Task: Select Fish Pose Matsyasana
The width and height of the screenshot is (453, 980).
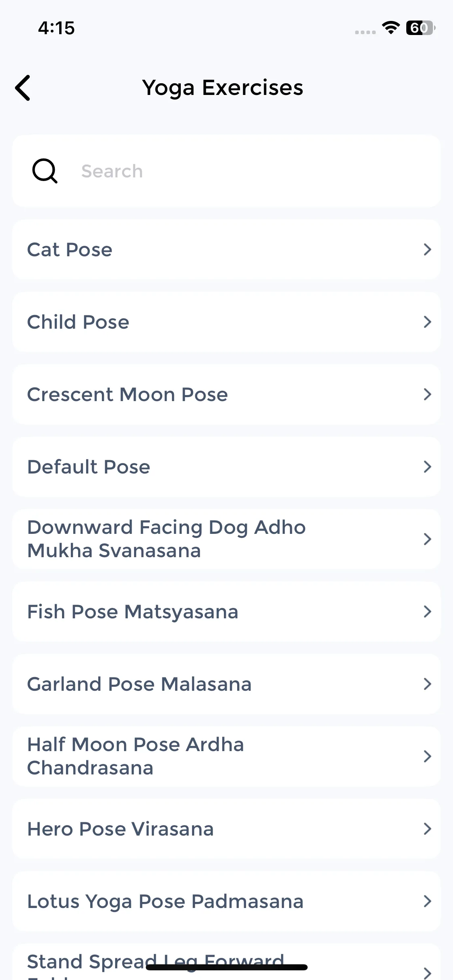Action: [132, 611]
